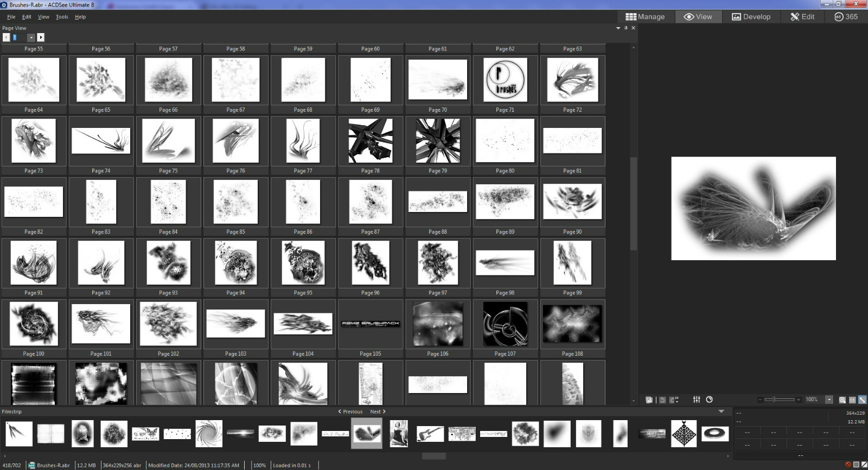Select the butterfly thumbnail in filmstrip
Viewport: 868px width, 470px height.
(x=145, y=434)
